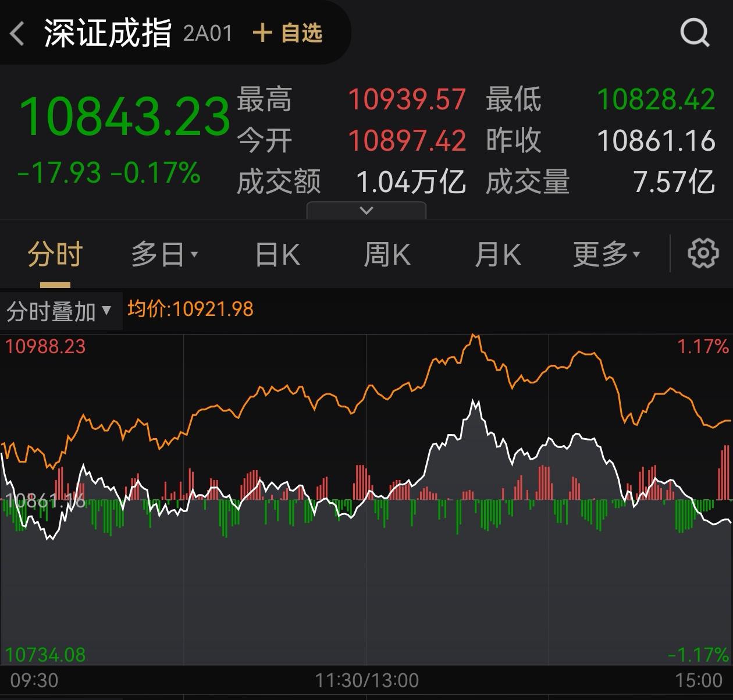The height and width of the screenshot is (700, 733).
Task: Switch to the 月K tab
Action: (497, 254)
